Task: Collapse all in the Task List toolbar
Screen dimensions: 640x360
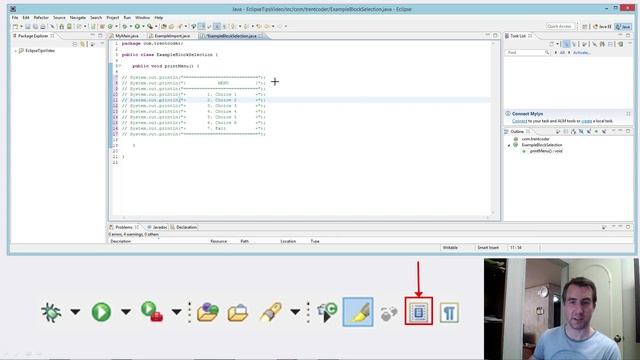Action: [x=610, y=44]
